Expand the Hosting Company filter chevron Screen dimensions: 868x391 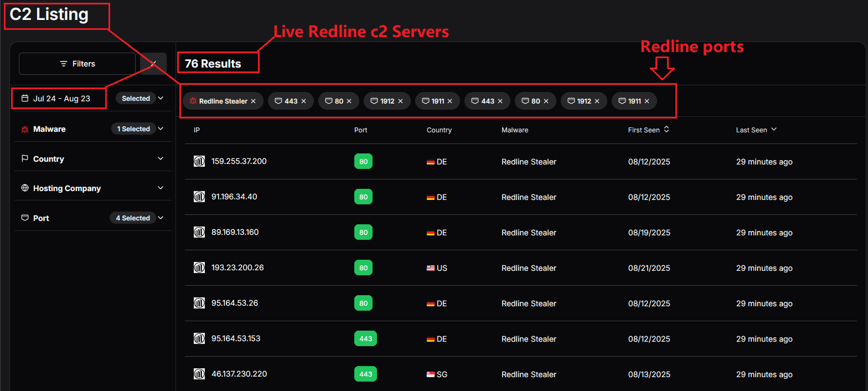(x=161, y=188)
